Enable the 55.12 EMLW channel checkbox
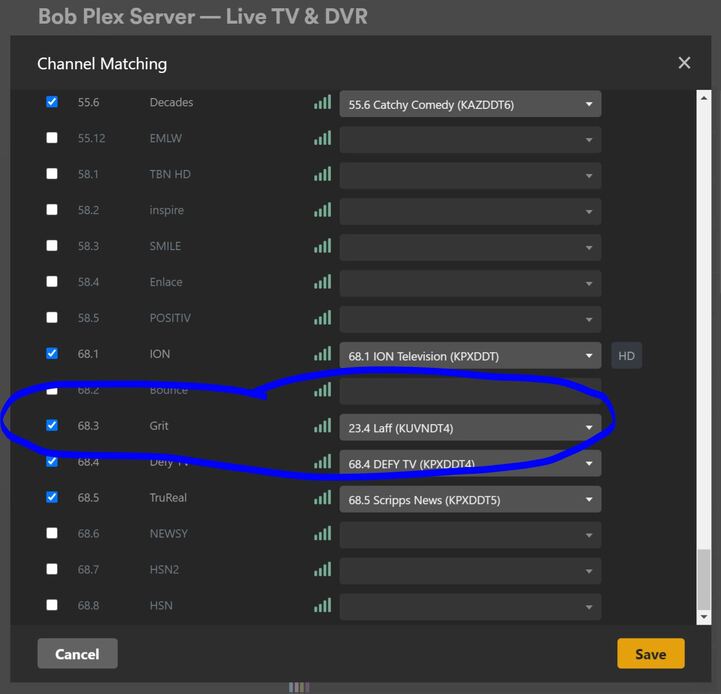The width and height of the screenshot is (721, 694). click(x=52, y=138)
